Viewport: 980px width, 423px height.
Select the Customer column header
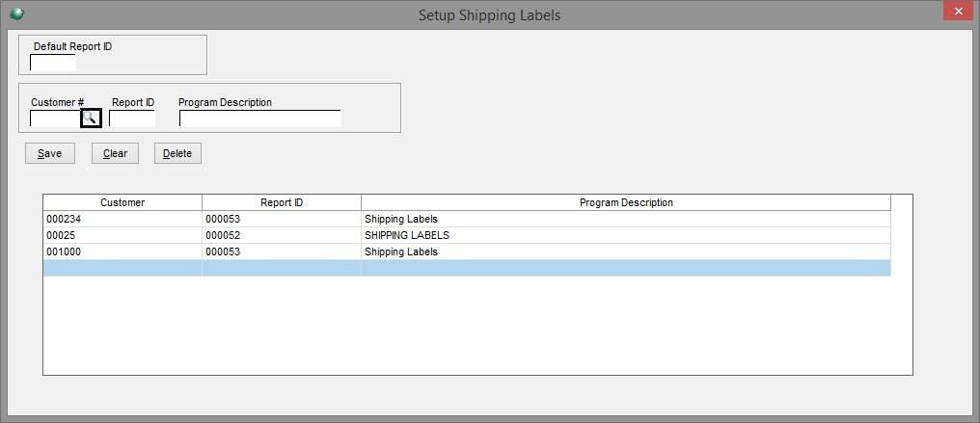(122, 202)
